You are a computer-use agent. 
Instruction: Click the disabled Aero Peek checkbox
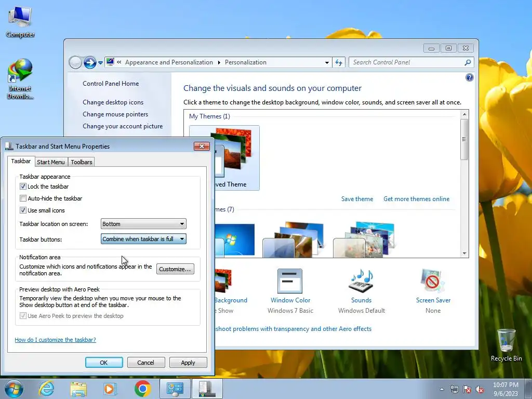pos(23,315)
